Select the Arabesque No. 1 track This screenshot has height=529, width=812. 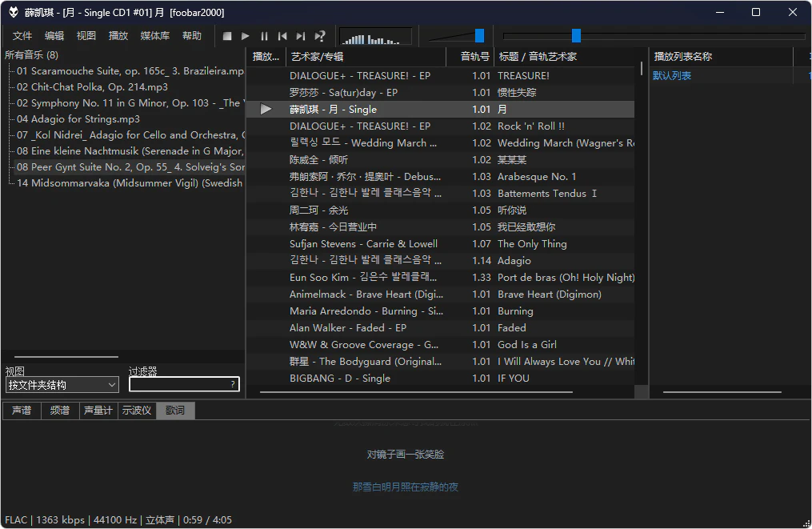(440, 177)
